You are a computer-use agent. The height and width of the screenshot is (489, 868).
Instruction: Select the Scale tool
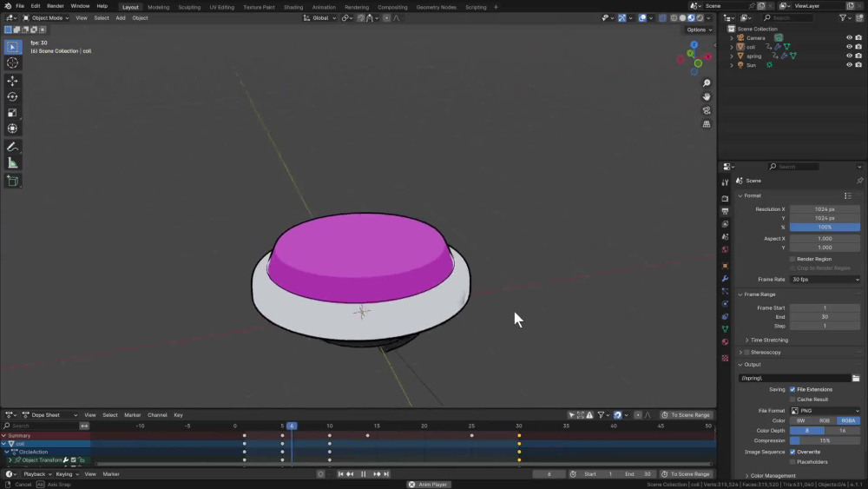click(x=12, y=112)
